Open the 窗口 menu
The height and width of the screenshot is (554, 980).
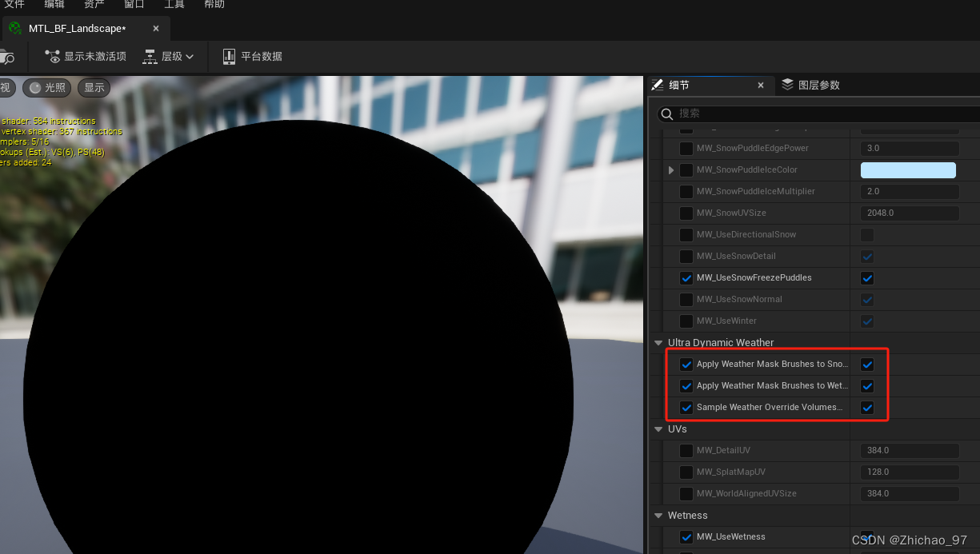(x=134, y=5)
